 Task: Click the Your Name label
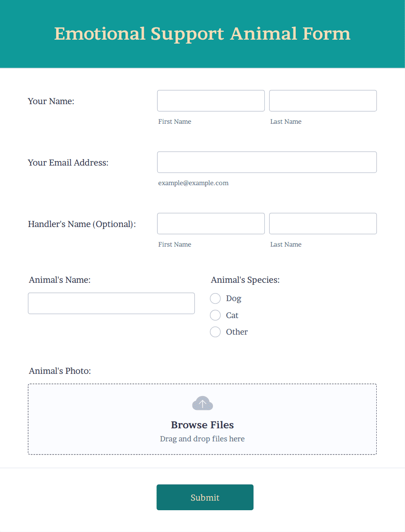click(51, 101)
